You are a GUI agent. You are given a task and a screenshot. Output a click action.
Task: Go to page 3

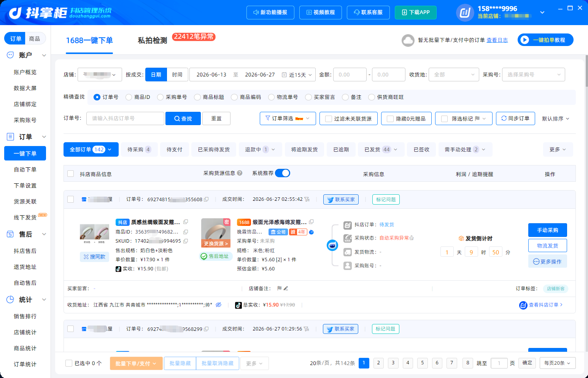(393, 363)
